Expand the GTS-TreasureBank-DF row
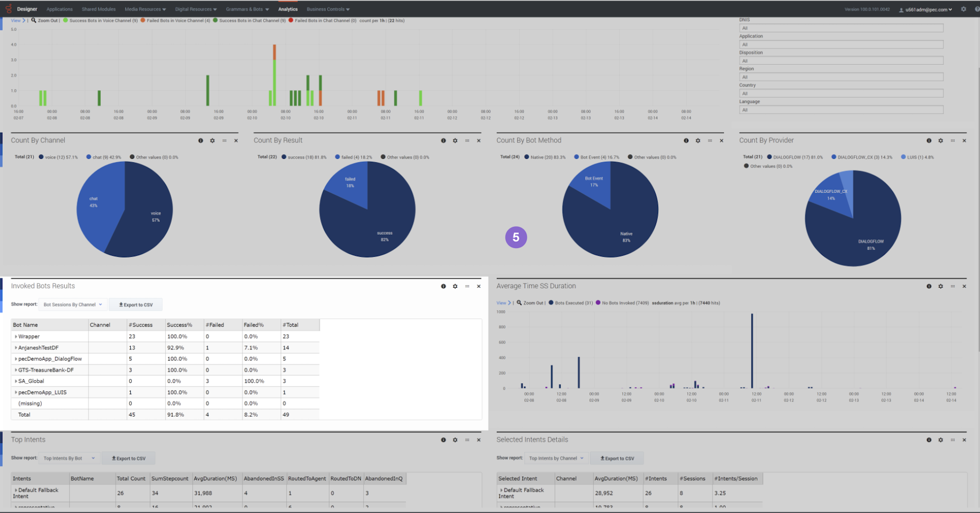980x513 pixels. (16, 370)
